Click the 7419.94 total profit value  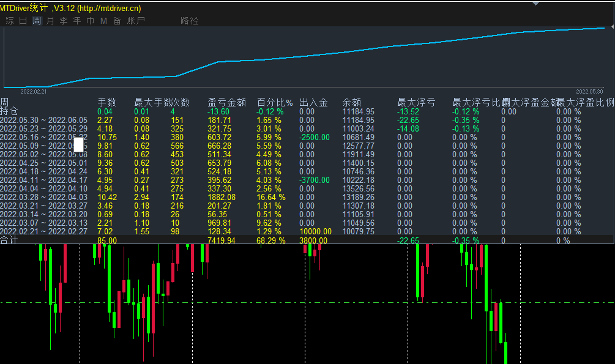click(222, 240)
